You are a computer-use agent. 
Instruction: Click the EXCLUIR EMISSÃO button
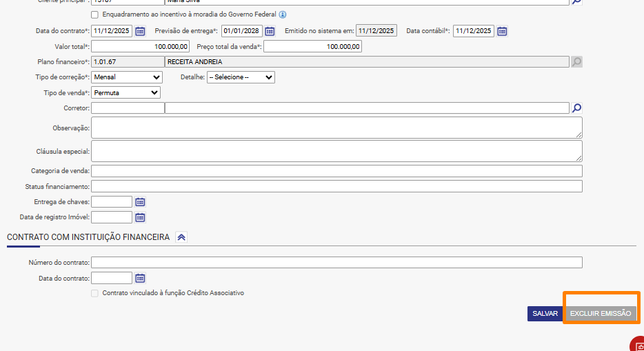(x=601, y=314)
